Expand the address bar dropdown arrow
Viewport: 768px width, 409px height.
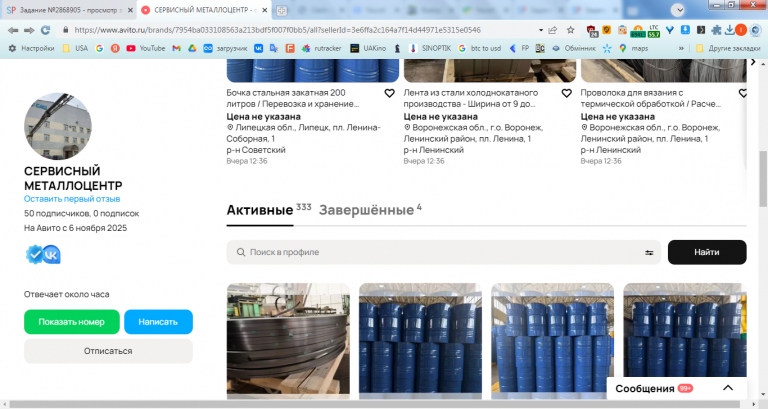[541, 30]
